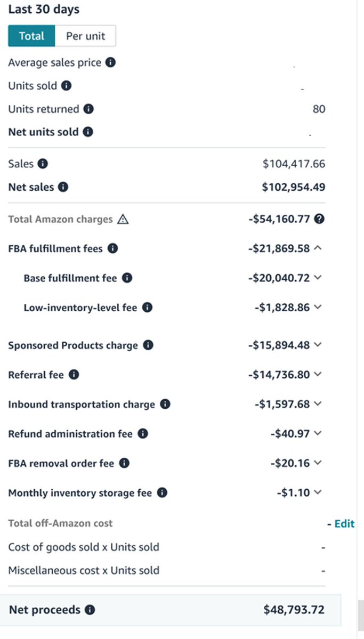Image resolution: width=364 pixels, height=639 pixels.
Task: Click warning triangle beside Total Amazon charges
Action: click(x=123, y=219)
